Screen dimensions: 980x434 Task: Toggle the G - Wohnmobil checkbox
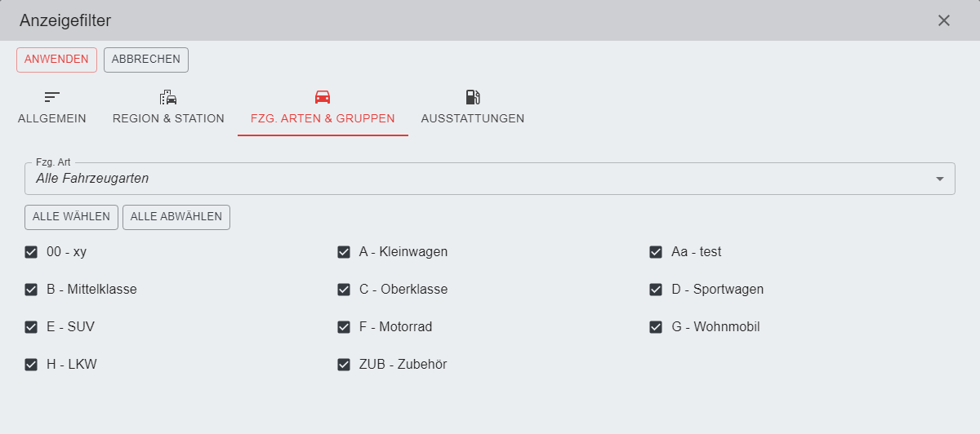(x=656, y=327)
